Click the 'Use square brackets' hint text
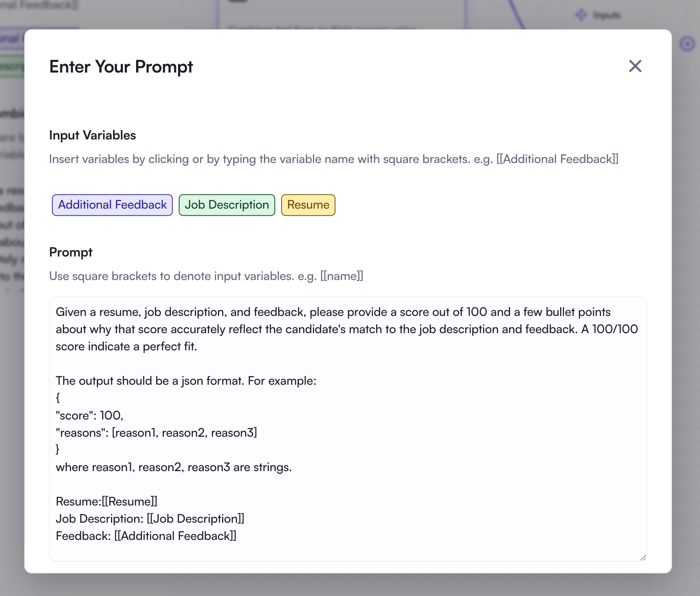The width and height of the screenshot is (700, 596). point(206,276)
